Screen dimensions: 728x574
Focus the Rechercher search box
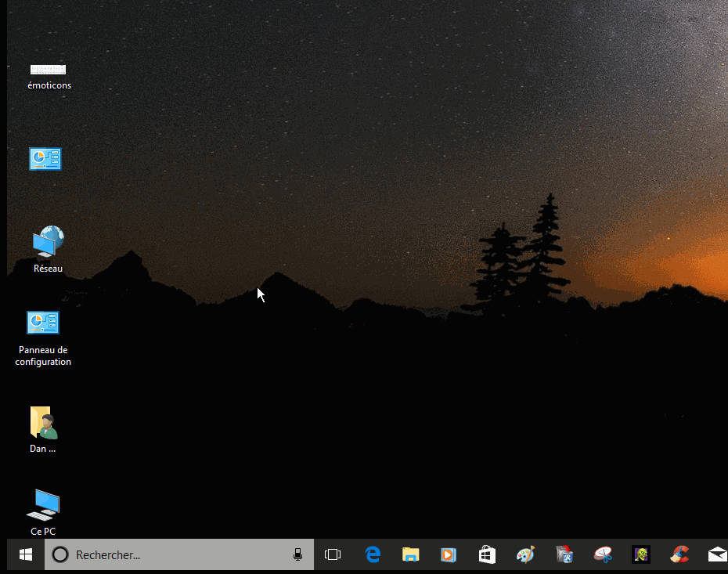(x=179, y=554)
